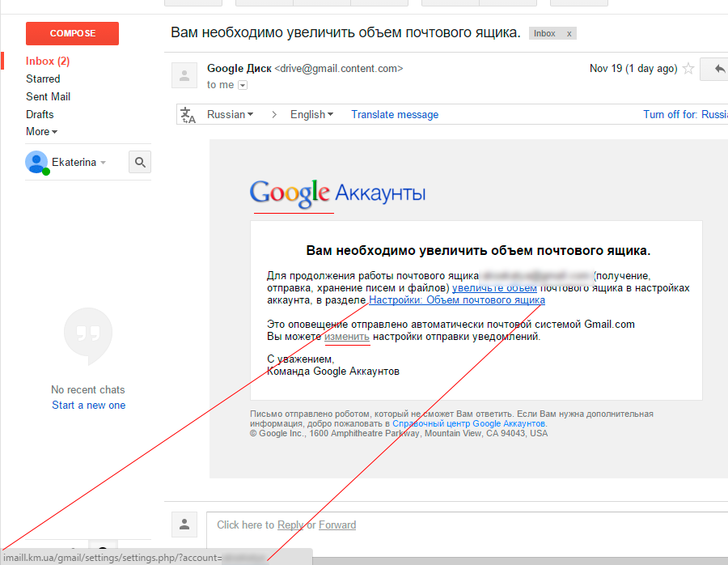
Task: Click the sender avatar placeholder icon
Action: click(184, 75)
